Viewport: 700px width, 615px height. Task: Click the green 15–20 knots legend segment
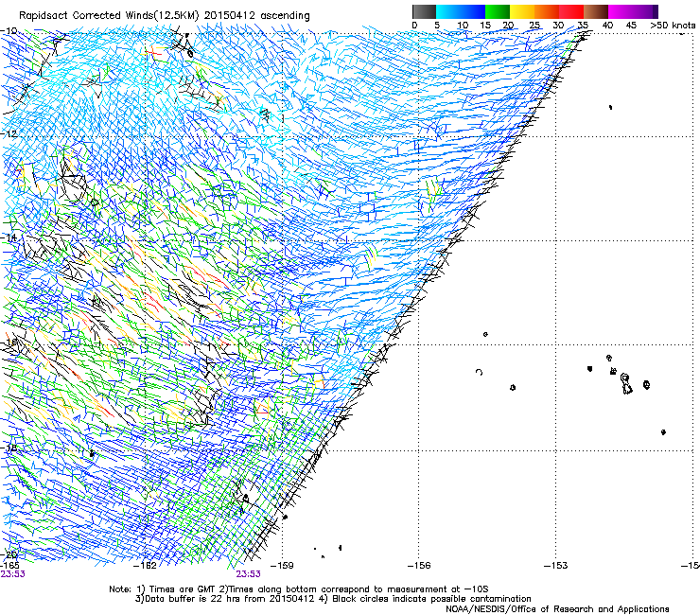(498, 11)
